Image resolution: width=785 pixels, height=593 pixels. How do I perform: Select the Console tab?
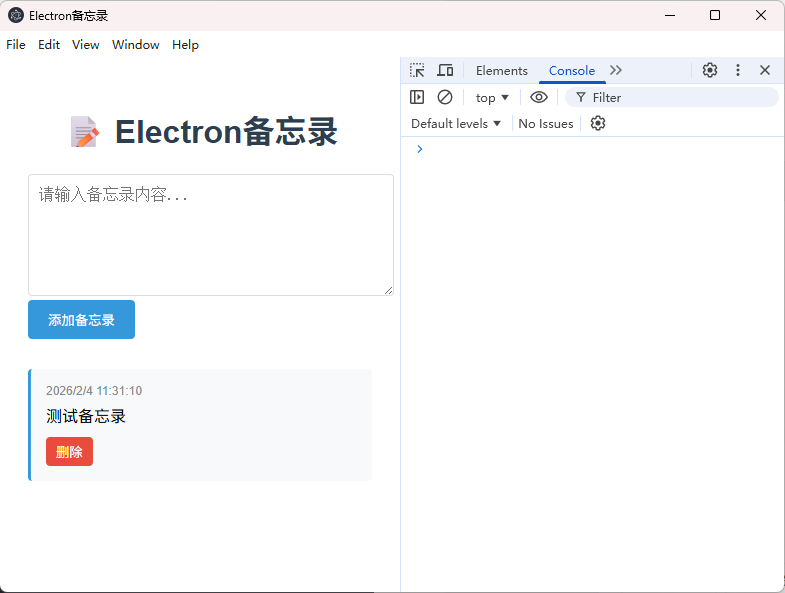572,71
